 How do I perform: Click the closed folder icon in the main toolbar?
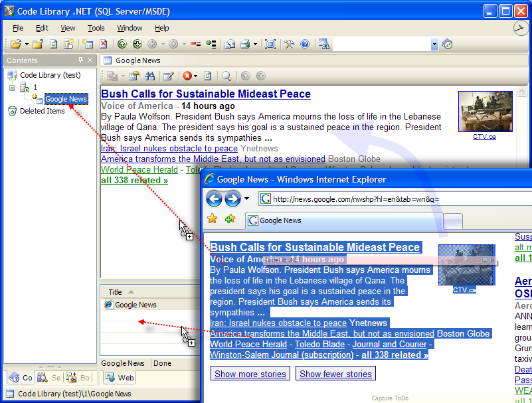tap(38, 44)
